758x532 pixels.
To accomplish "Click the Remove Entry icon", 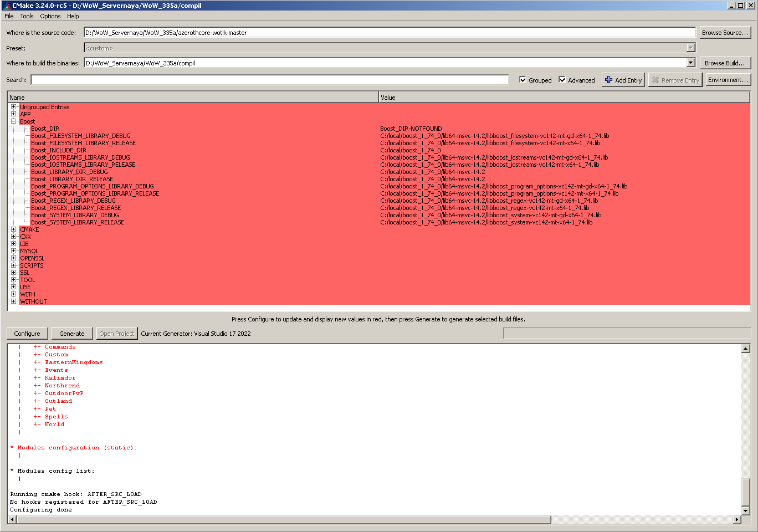I will [658, 80].
